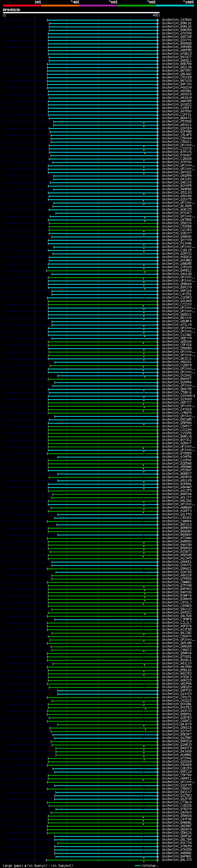The height and width of the screenshot is (868, 197).
Task: Select hit label UniRef100_Q8DFQ2
Action: (177, 836)
